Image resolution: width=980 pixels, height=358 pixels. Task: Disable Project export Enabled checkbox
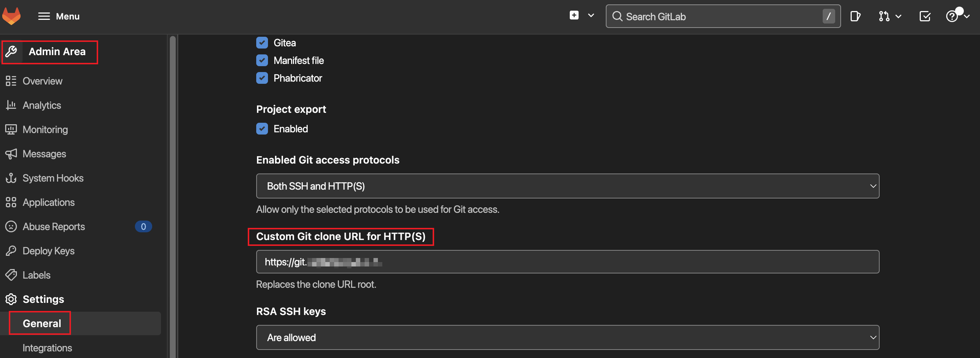(262, 129)
